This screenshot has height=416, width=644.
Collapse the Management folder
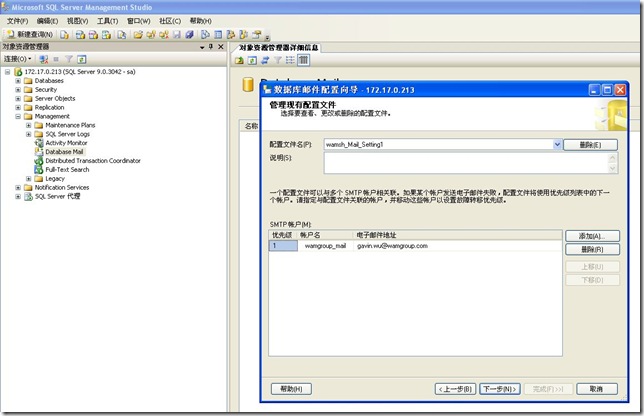point(18,116)
